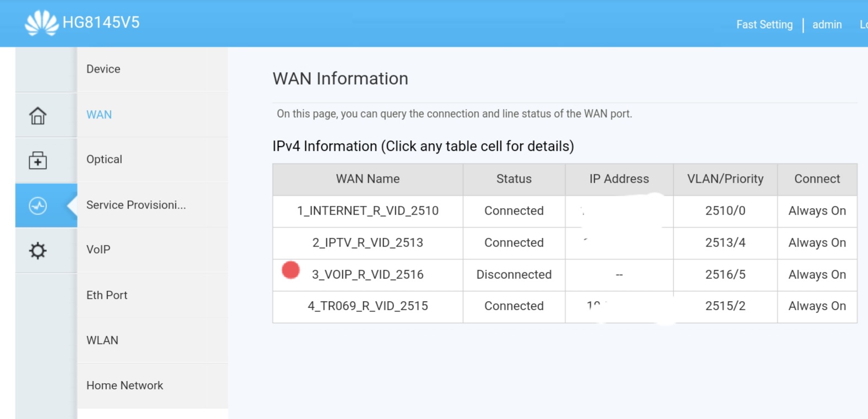Select the VoIP menu item
Screen dimensions: 868x419
[98, 249]
